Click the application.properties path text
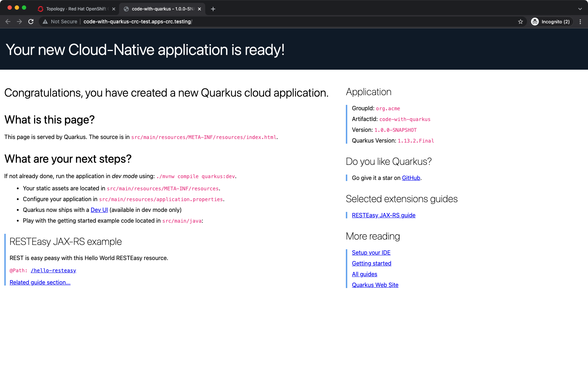588x371 pixels. tap(161, 199)
